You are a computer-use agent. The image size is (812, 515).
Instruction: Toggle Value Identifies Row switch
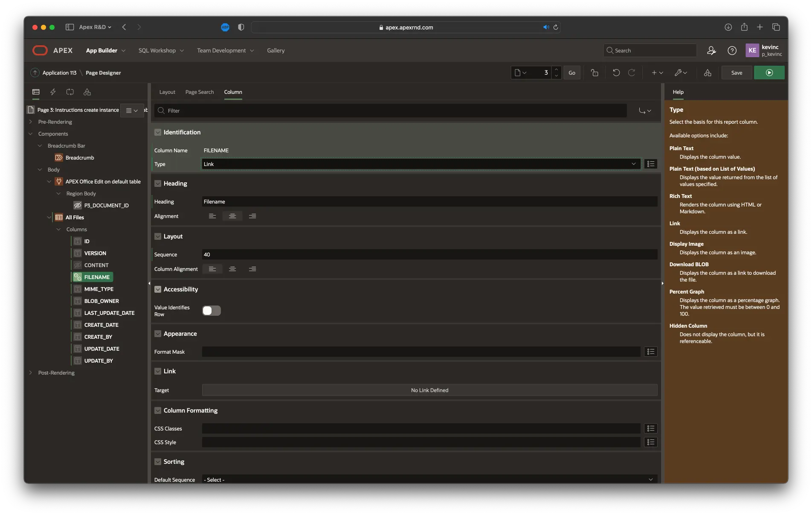click(212, 311)
